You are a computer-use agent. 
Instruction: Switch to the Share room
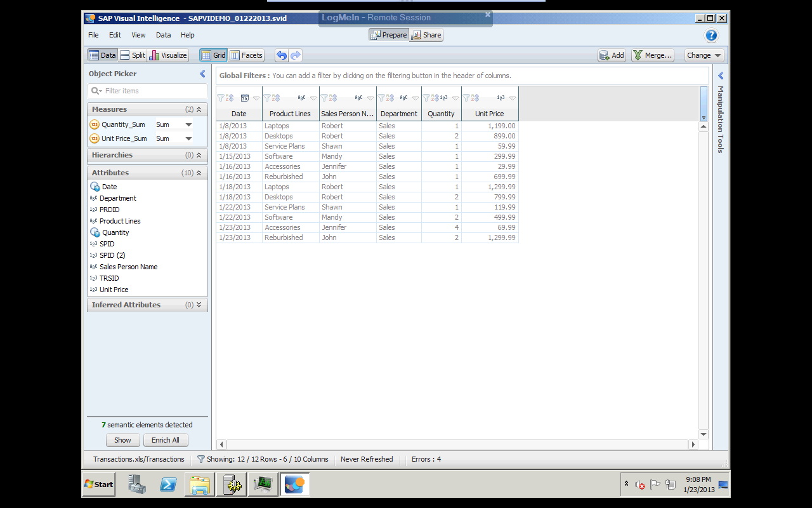426,35
